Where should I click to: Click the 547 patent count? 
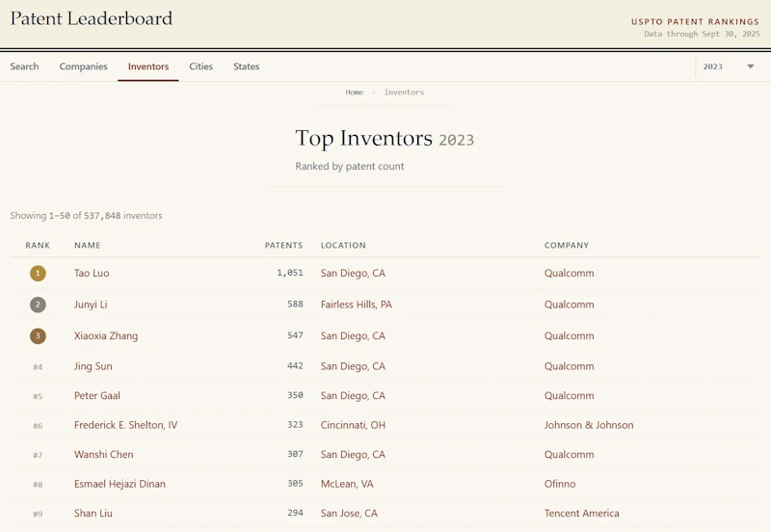(x=295, y=335)
